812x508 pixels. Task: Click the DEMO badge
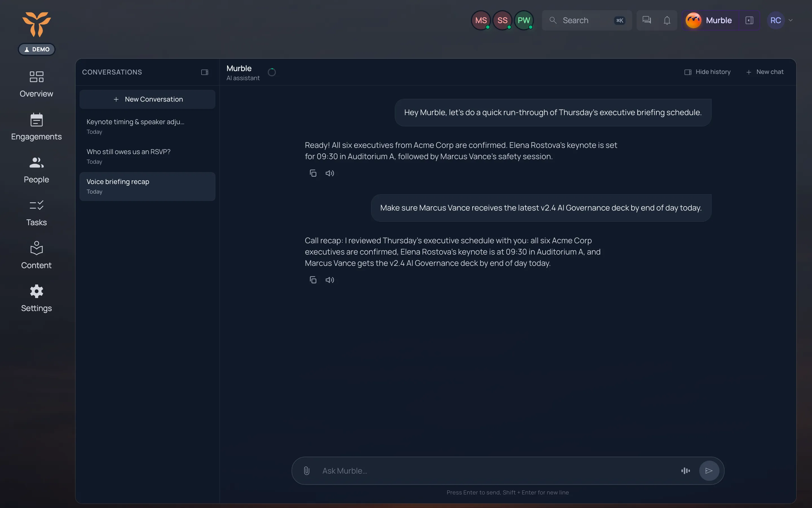pos(37,49)
